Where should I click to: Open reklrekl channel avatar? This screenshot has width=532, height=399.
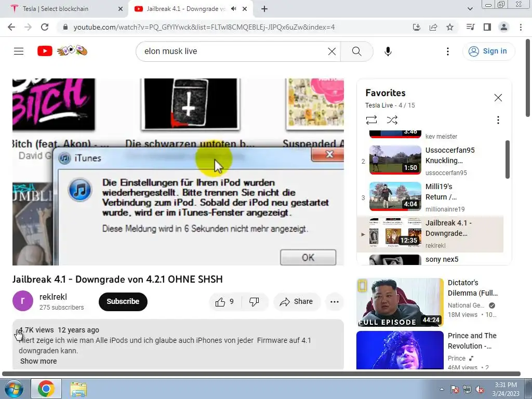23,301
